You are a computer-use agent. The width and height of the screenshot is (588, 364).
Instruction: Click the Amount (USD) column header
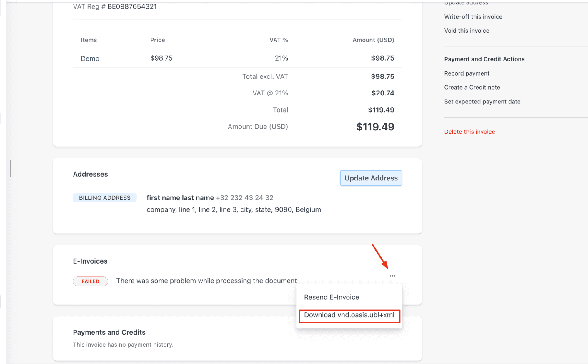373,40
